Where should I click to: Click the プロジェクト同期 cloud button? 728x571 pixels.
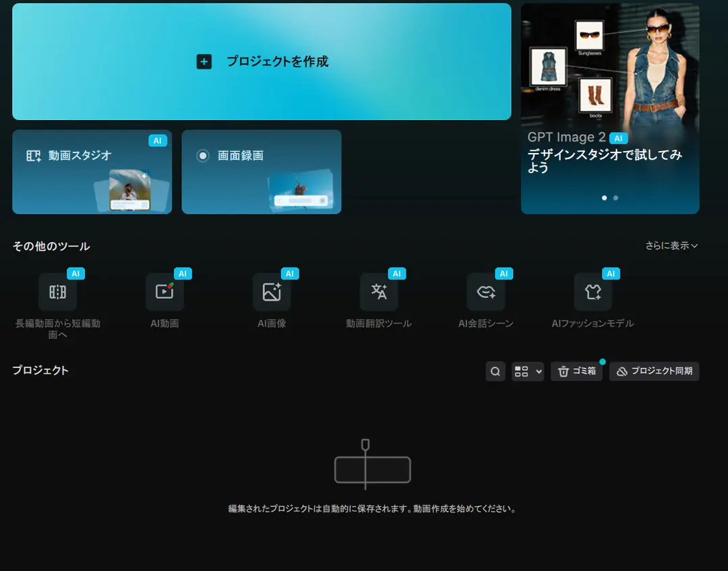(x=654, y=371)
